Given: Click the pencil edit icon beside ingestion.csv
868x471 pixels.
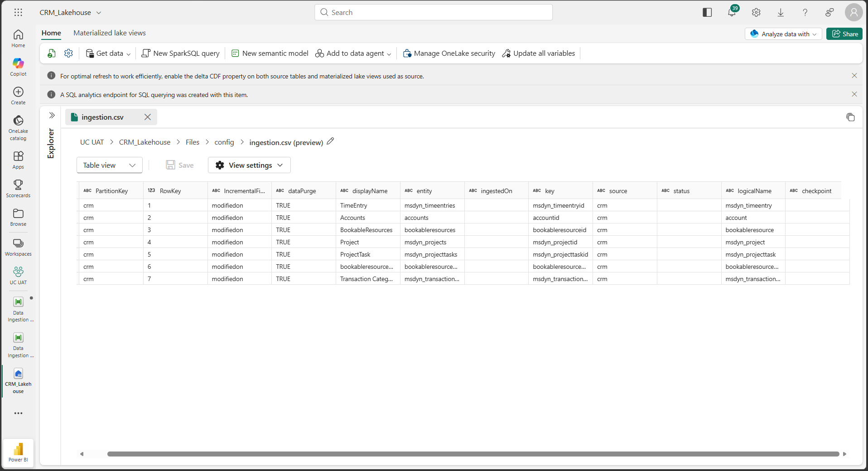Looking at the screenshot, I should [x=330, y=141].
